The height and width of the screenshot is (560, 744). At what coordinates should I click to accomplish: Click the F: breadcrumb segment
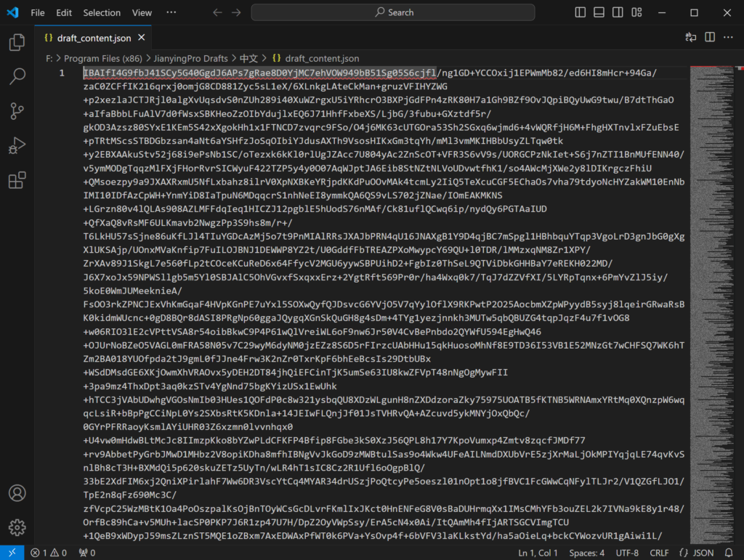click(49, 58)
